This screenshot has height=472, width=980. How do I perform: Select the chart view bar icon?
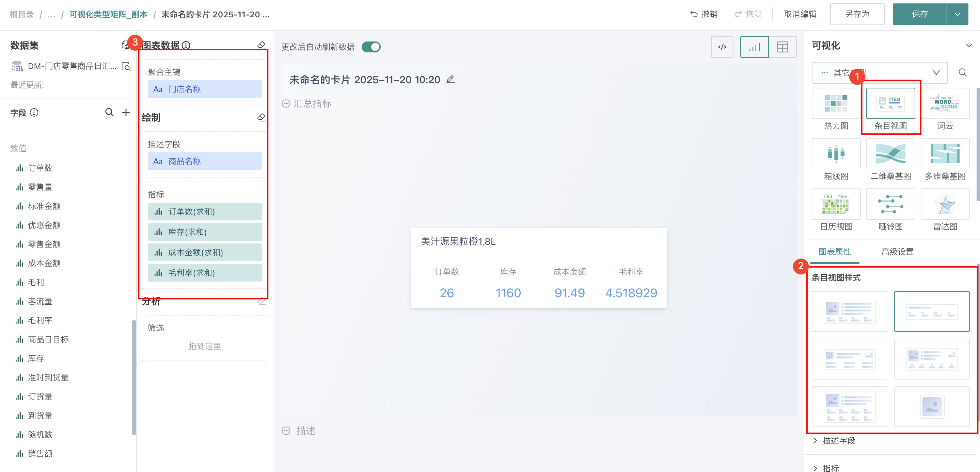[x=754, y=47]
